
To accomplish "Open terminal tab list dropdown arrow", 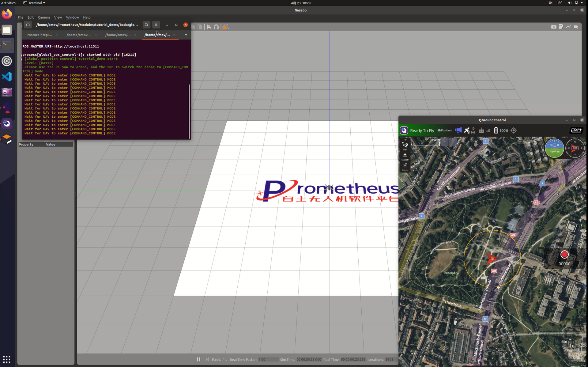I will click(186, 35).
